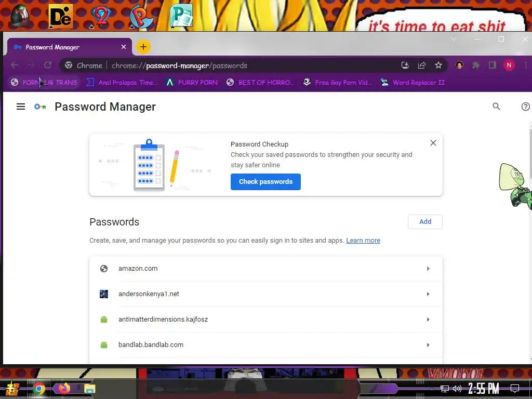
Task: Select the Password Manager browser tab
Action: 70,47
